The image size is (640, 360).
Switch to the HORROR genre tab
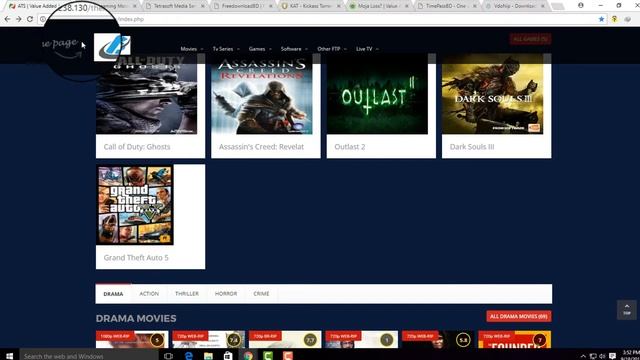[226, 294]
